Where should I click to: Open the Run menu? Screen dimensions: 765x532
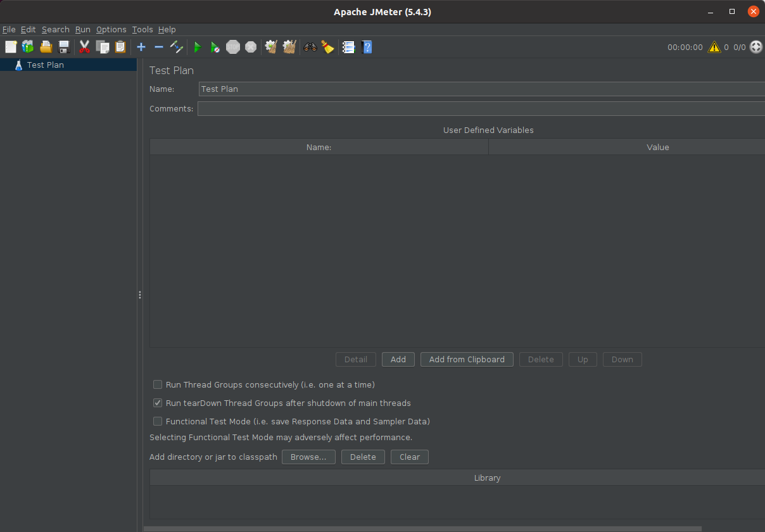click(83, 29)
